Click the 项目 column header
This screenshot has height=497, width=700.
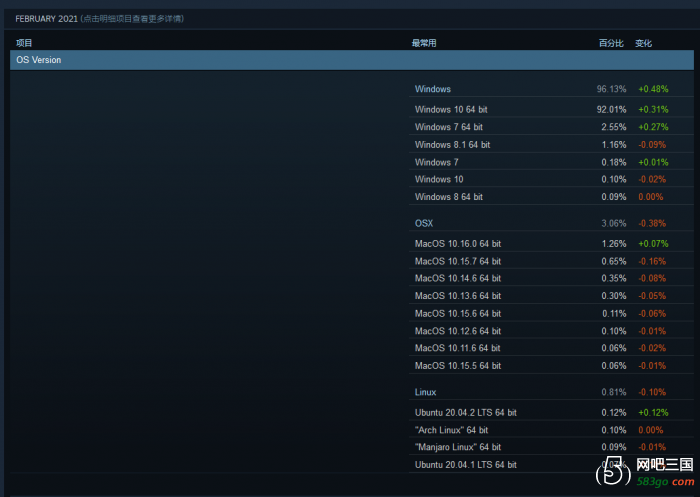point(24,43)
